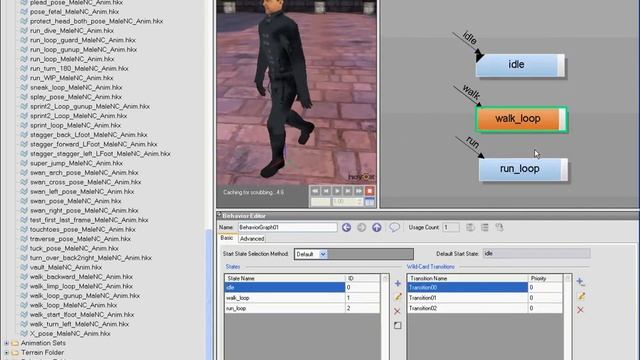Click the Name field containing BehaviorGraph01

point(288,227)
